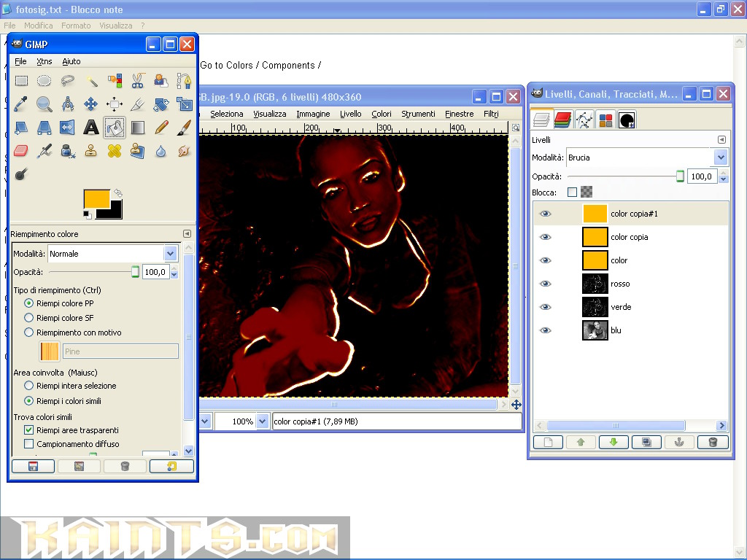Raise the selected layer
747x560 pixels.
581,443
